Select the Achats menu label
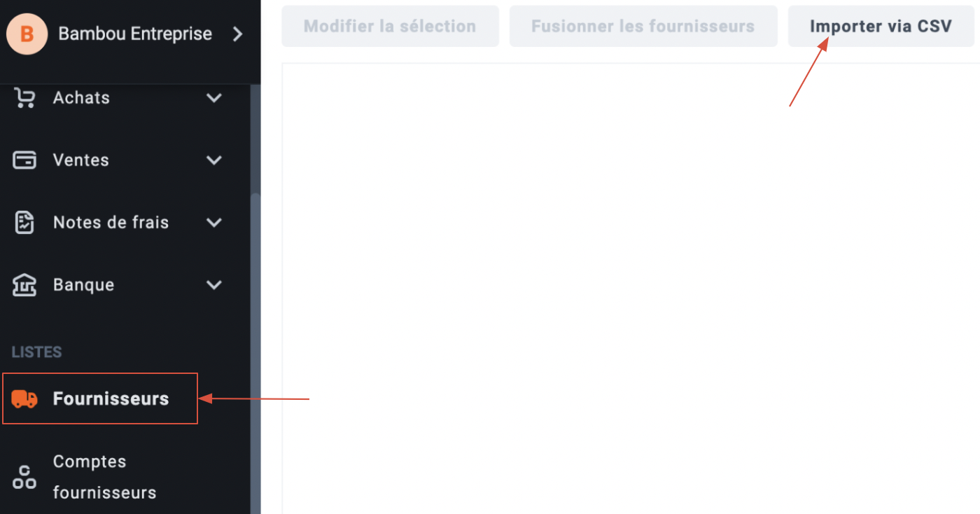Viewport: 980px width, 514px height. click(81, 98)
